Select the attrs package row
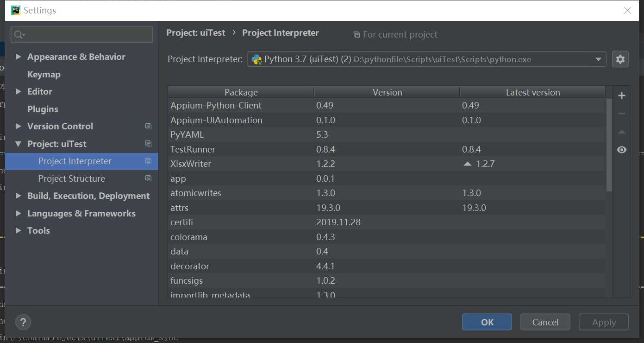 [387, 208]
